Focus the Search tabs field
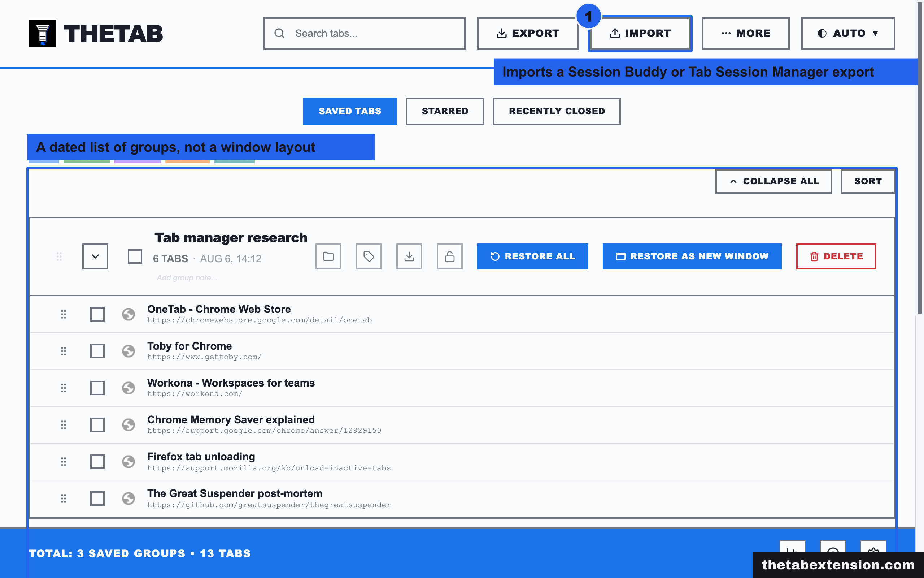The width and height of the screenshot is (924, 578). (364, 33)
